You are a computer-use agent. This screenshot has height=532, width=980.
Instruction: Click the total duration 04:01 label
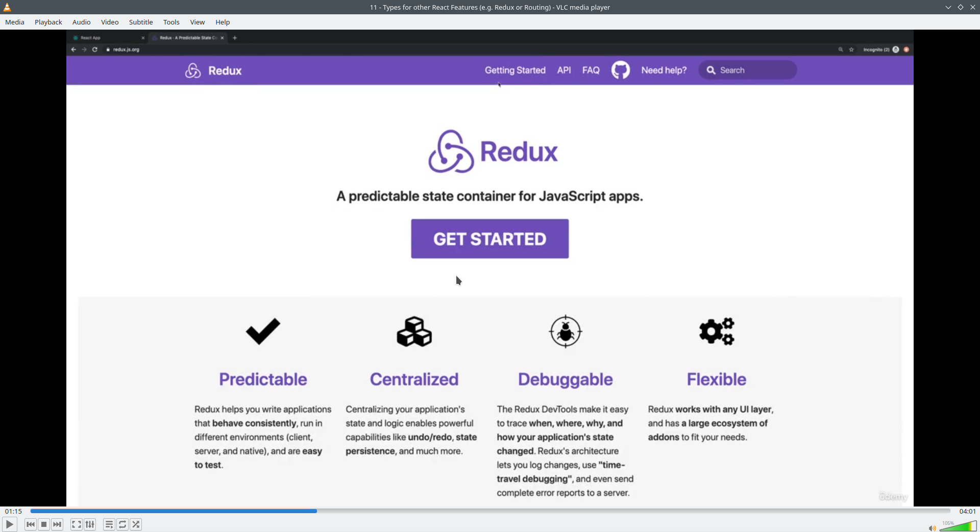pos(967,511)
